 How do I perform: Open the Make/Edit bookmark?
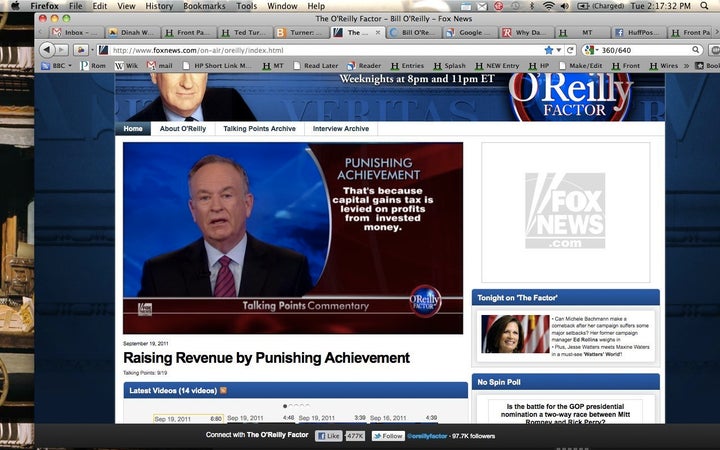coord(581,66)
